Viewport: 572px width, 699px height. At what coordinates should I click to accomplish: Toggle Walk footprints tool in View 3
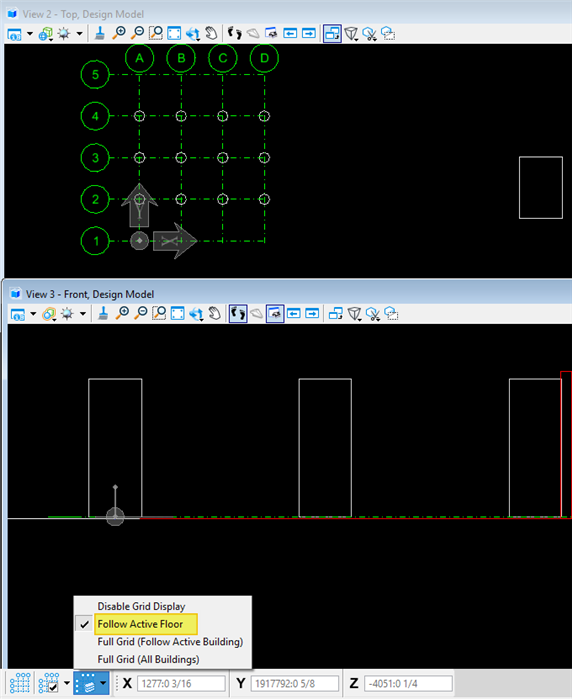click(238, 314)
